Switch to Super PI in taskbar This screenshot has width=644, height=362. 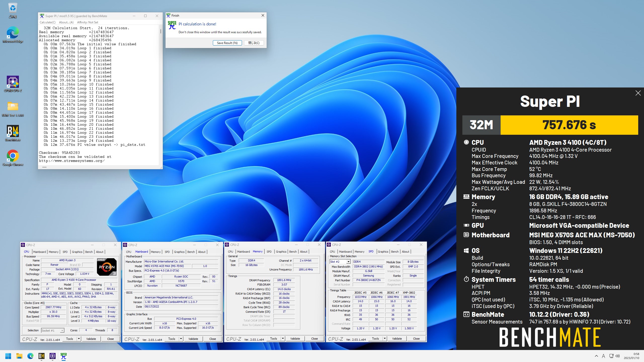[x=64, y=356]
